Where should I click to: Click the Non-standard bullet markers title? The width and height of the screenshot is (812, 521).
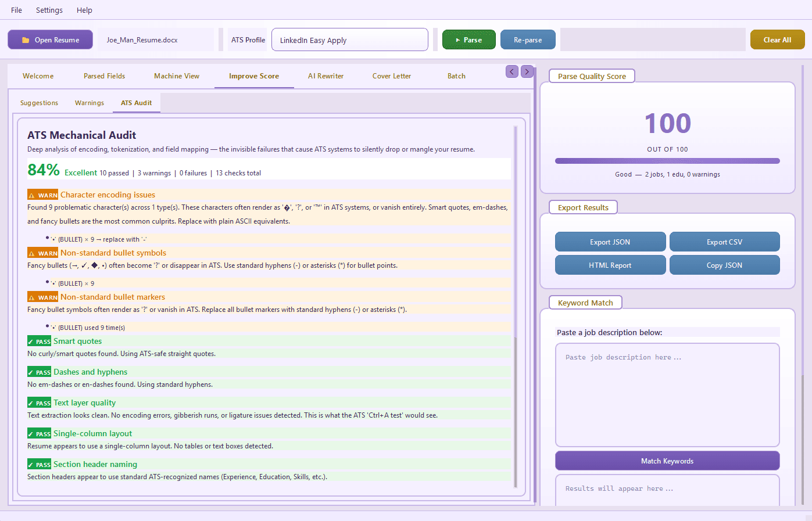113,297
